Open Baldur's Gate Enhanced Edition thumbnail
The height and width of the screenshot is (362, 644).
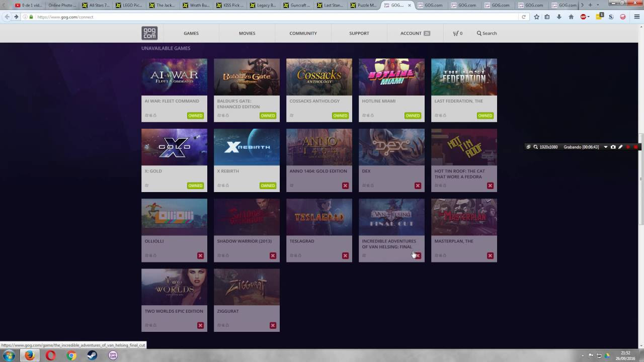(247, 77)
